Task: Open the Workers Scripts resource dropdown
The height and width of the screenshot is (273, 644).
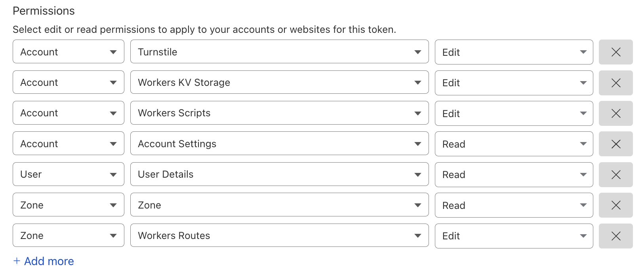Action: tap(279, 113)
